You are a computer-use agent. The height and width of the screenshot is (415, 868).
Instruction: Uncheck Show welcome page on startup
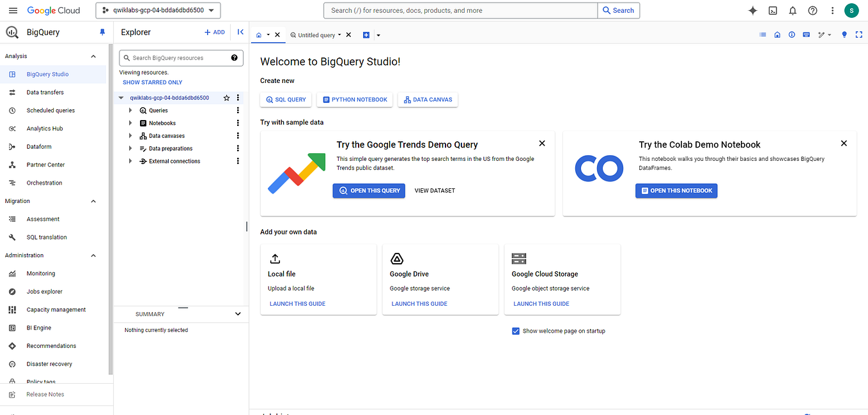coord(515,331)
